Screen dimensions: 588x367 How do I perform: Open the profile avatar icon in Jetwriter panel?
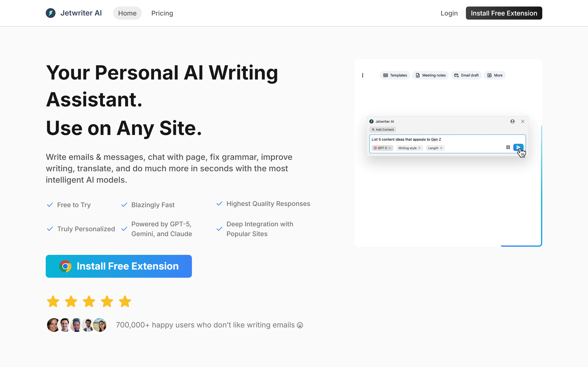pos(512,121)
